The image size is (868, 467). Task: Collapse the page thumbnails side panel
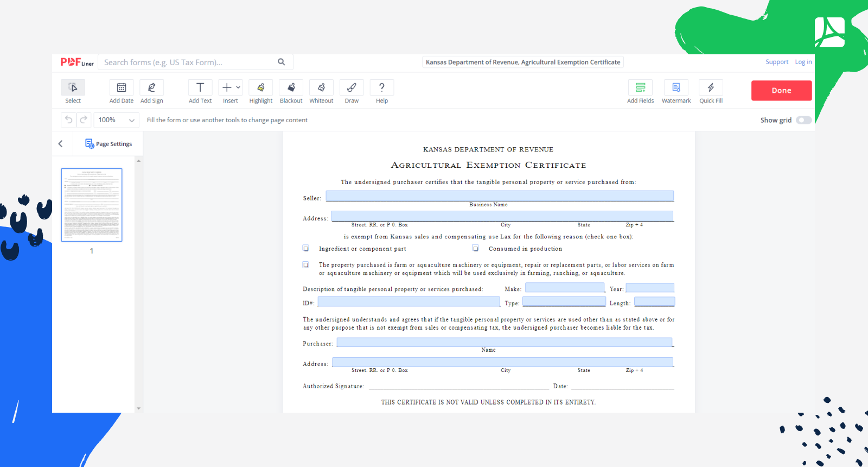tap(61, 144)
